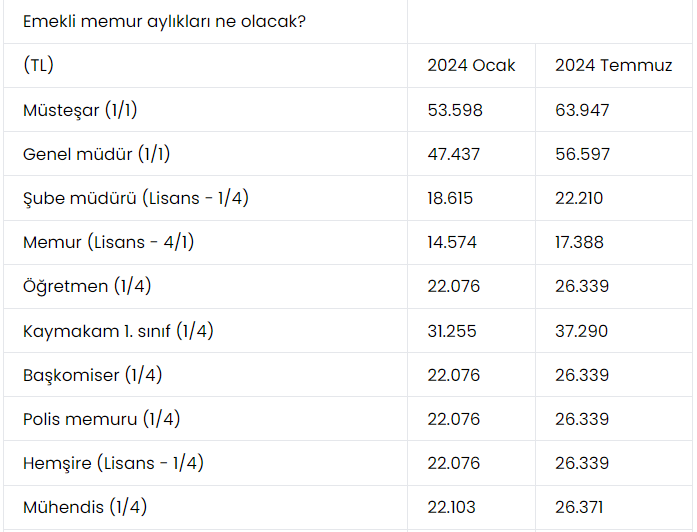Viewport: 697px width, 532px height.
Task: Select Memur's 2024 Ocak value 14.574
Action: point(453,242)
